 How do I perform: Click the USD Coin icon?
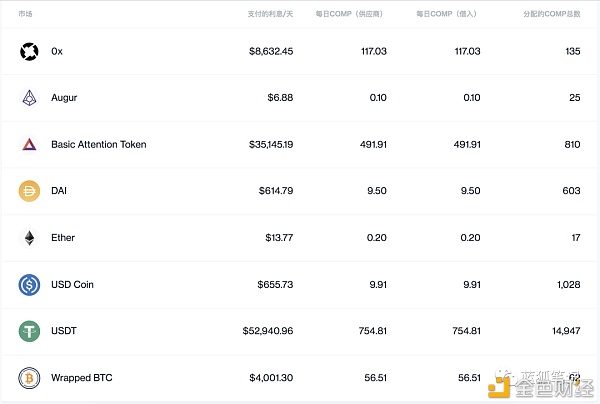pos(29,285)
